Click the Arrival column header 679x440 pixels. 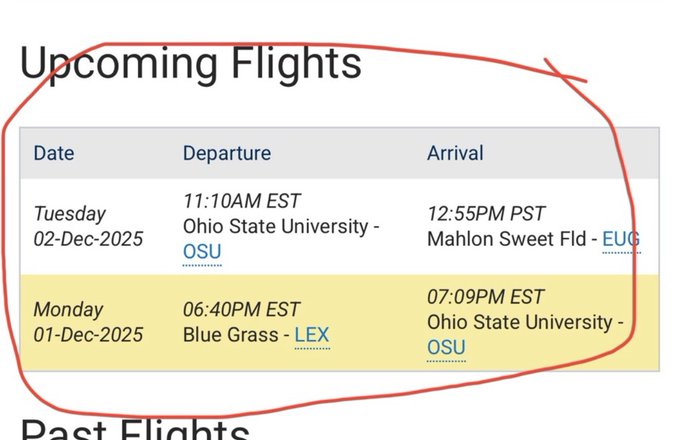pos(455,153)
